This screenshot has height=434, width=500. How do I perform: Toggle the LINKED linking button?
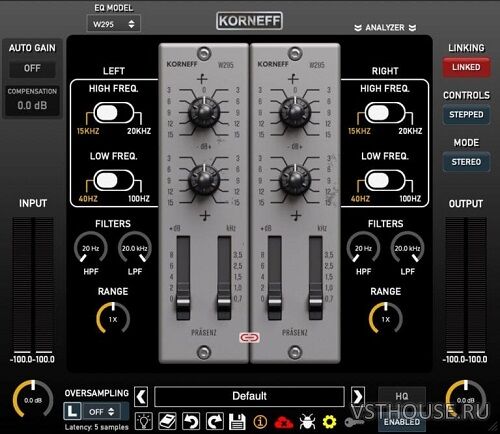tap(466, 67)
